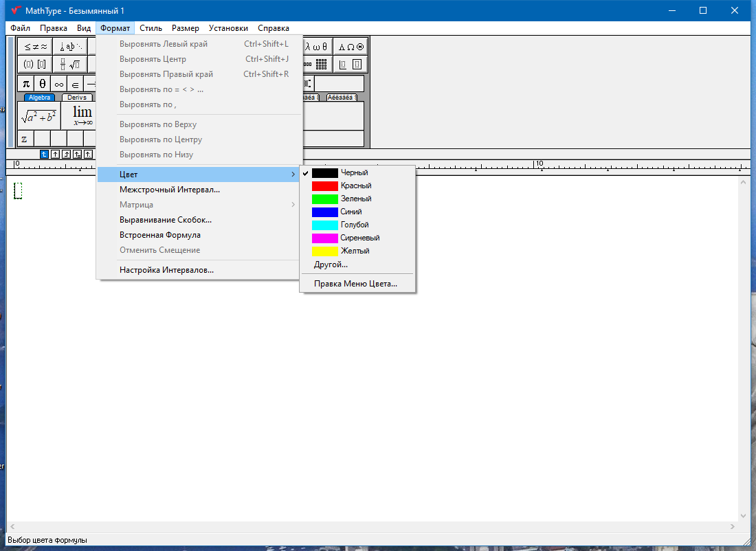Insert the θ symbol
Screen dimensions: 756x551
(x=43, y=84)
